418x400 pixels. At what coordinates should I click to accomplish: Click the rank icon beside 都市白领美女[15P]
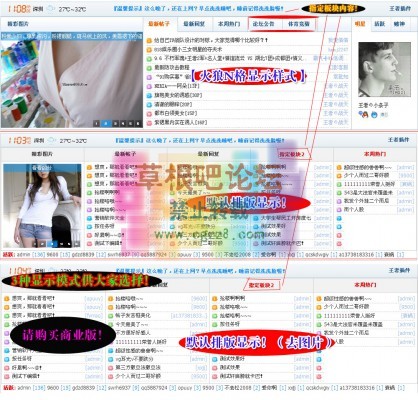(x=149, y=114)
